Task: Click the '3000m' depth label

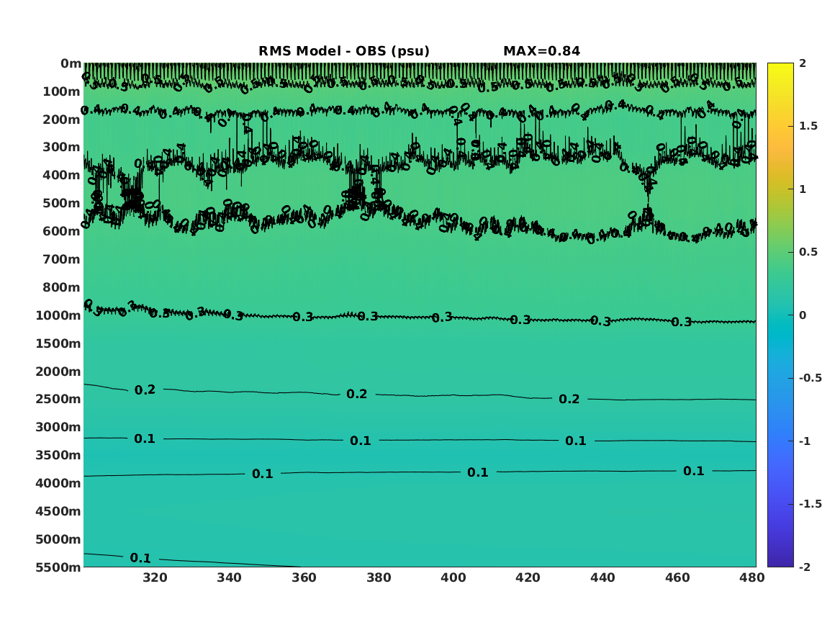Action: (x=58, y=427)
